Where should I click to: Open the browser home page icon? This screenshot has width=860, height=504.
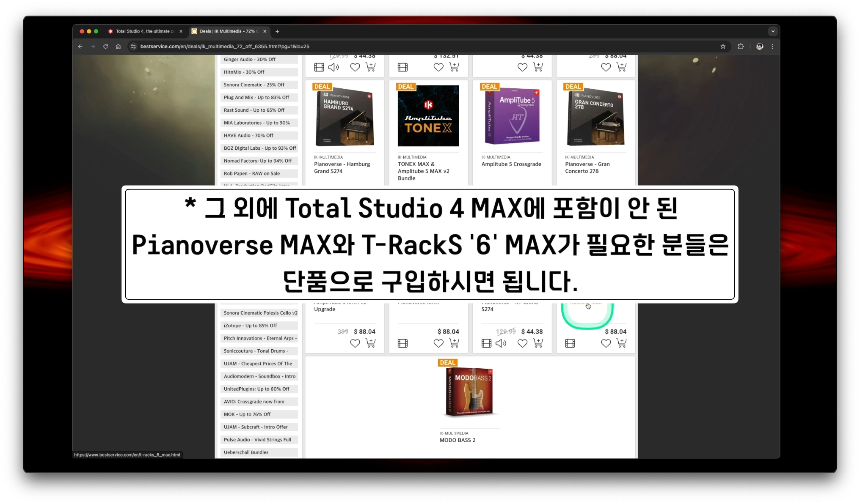tap(118, 47)
